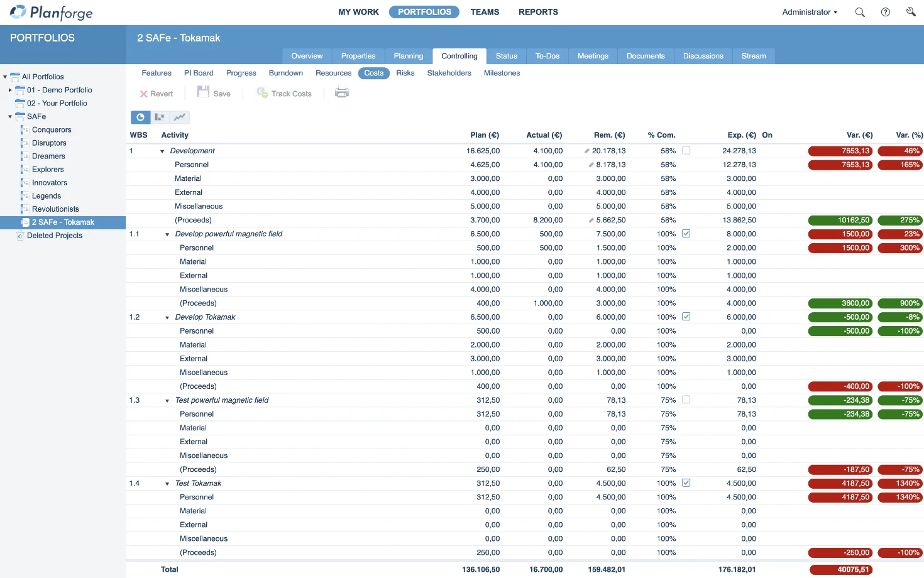Collapse the All Portfolios tree node
This screenshot has width=924, height=578.
pyautogui.click(x=5, y=77)
